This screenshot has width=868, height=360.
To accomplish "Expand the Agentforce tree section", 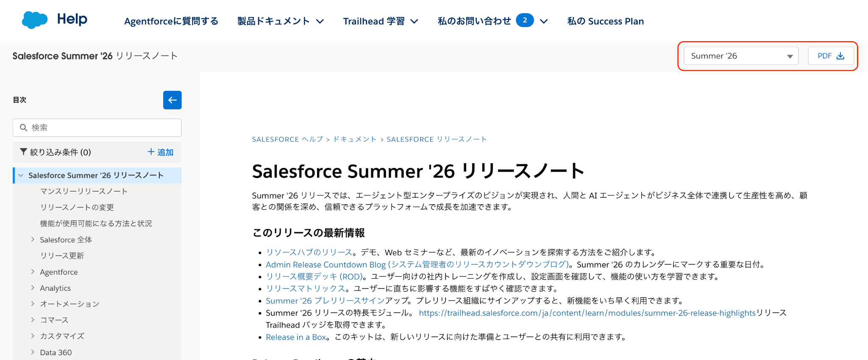I will click(x=33, y=272).
